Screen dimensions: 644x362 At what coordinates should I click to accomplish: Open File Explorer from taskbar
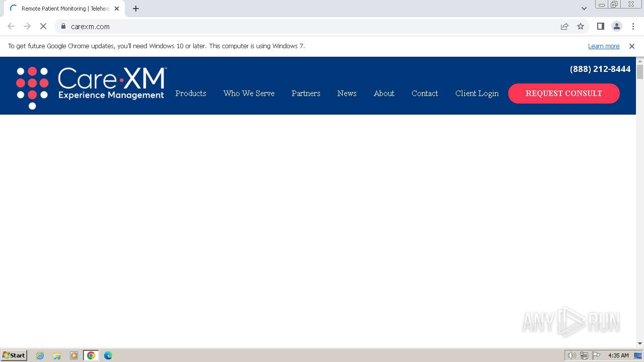57,355
